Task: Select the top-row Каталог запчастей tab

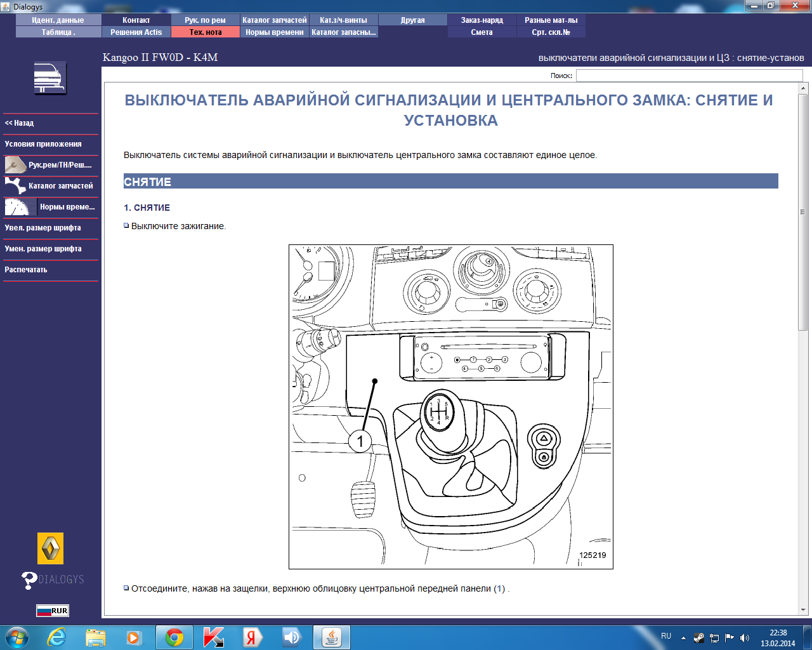Action: (x=275, y=20)
